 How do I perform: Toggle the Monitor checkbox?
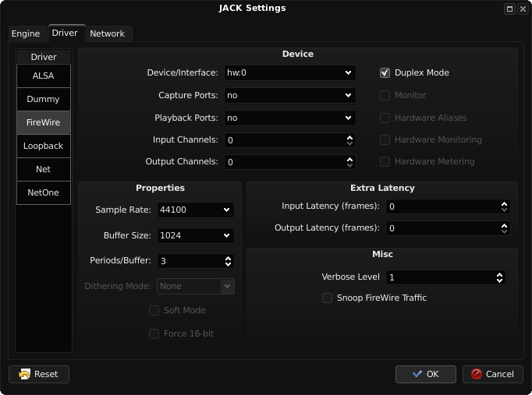point(385,96)
